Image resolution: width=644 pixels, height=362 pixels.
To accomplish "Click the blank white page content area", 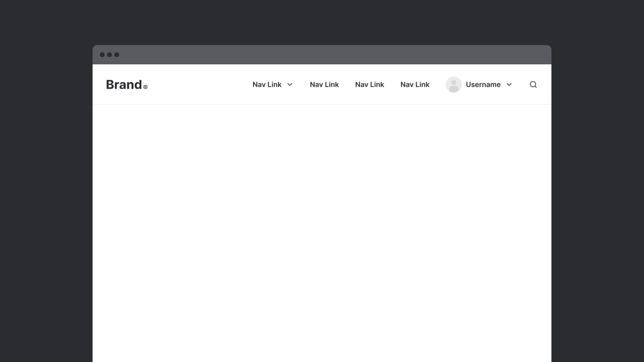I will click(322, 233).
